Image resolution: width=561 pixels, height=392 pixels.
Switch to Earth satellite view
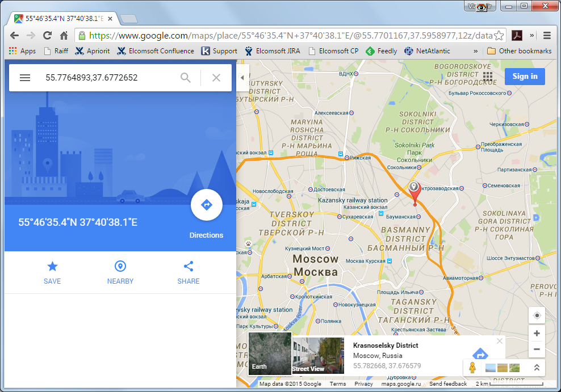[270, 353]
